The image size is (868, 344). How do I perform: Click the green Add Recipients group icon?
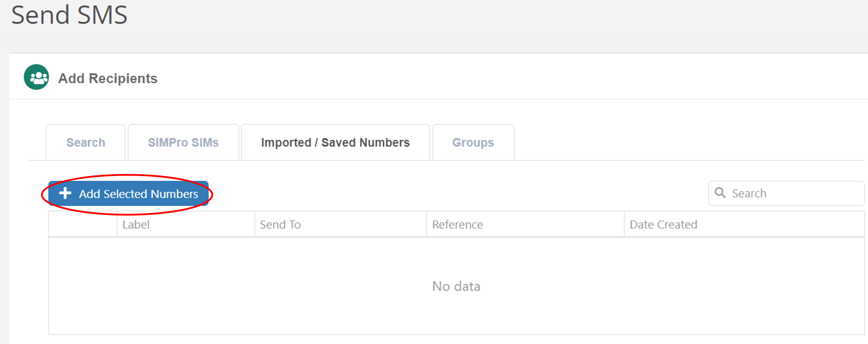[x=36, y=77]
